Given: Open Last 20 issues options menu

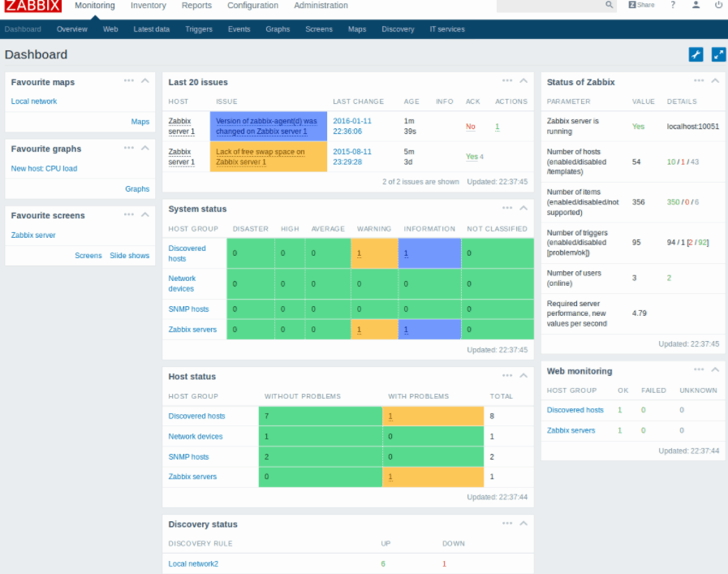Looking at the screenshot, I should pyautogui.click(x=507, y=81).
